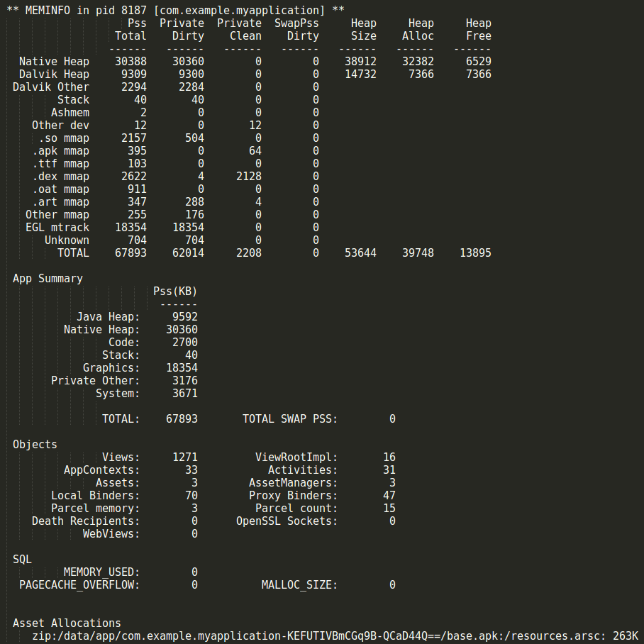Select the OpenSSL Sockets: label
Screen dimensions: 644x644
(x=287, y=521)
